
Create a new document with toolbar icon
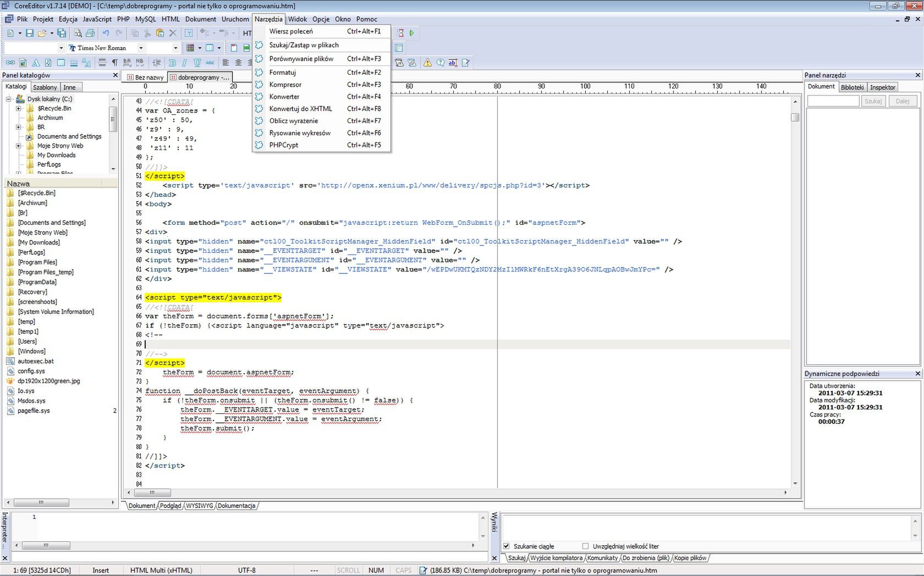tap(10, 34)
